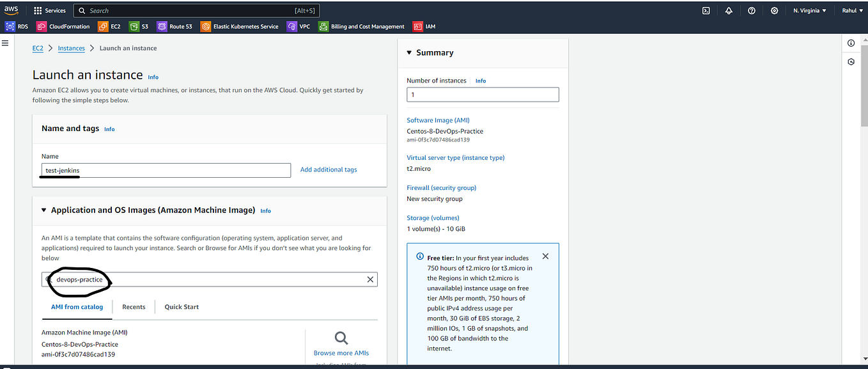Launch AWS CloudShell from the top bar
Viewport: 868px width, 369px height.
[706, 10]
